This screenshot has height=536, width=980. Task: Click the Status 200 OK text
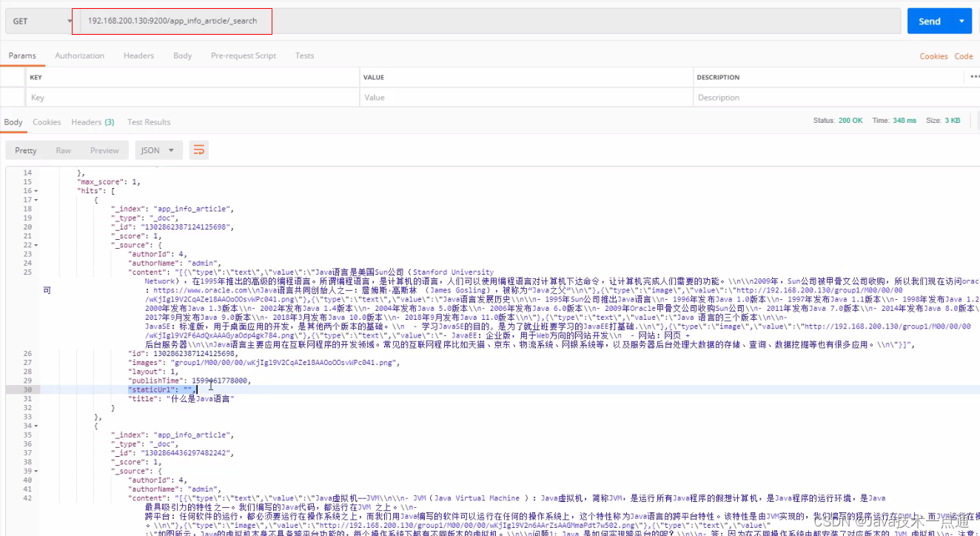[x=838, y=120]
